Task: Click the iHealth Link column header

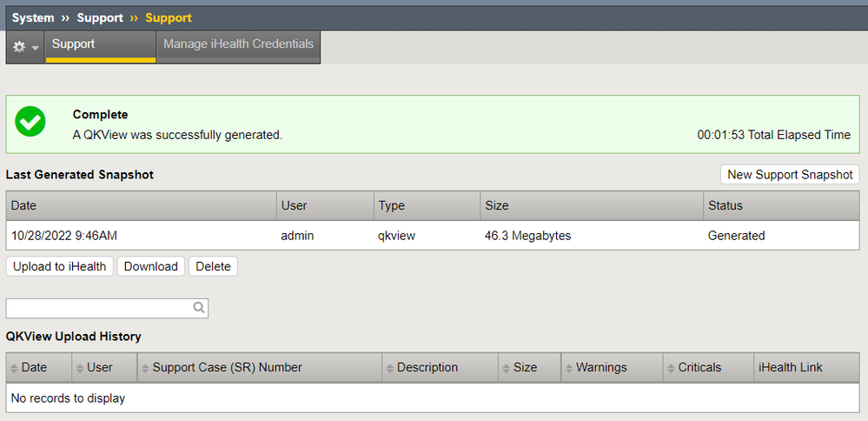Action: (x=806, y=367)
